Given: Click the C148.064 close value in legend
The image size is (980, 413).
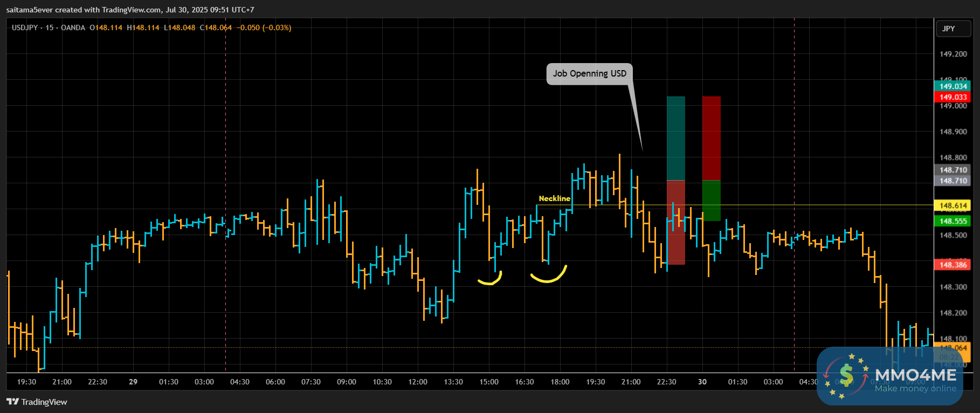Looking at the screenshot, I should (216, 27).
